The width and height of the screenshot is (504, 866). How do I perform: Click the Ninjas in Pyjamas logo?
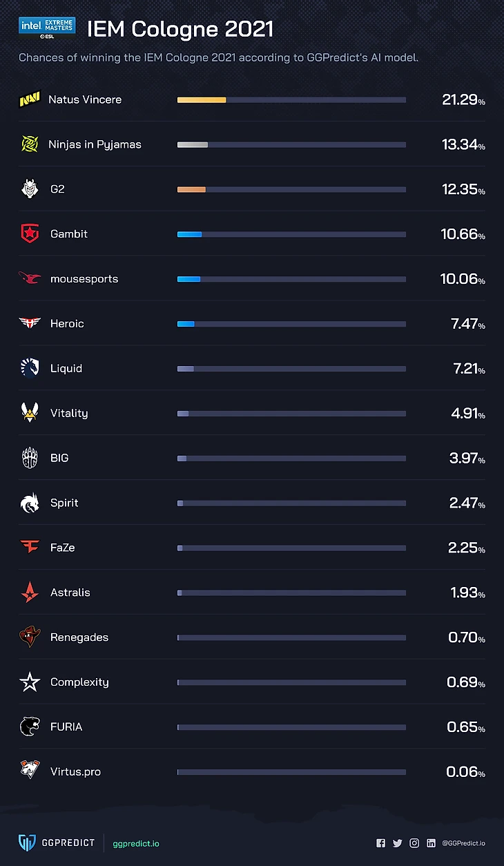[30, 144]
